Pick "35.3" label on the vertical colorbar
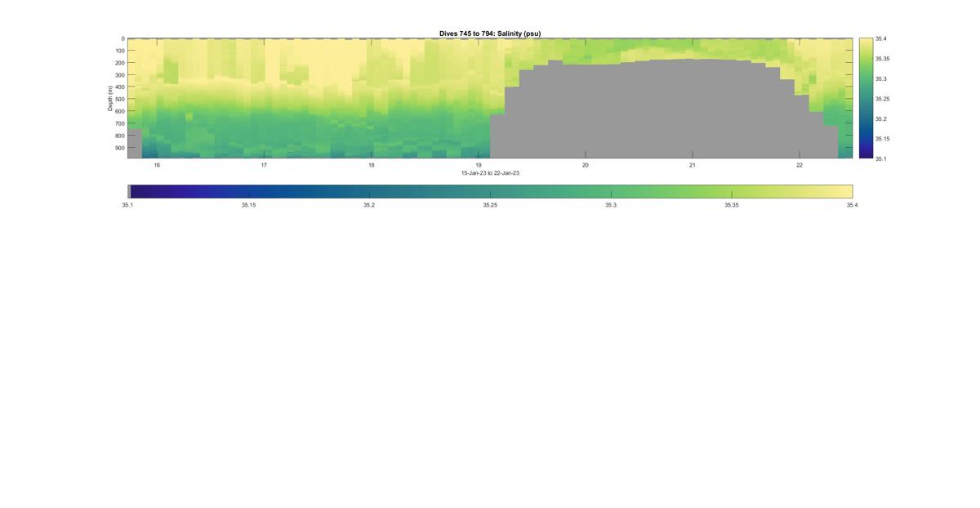 [x=880, y=78]
